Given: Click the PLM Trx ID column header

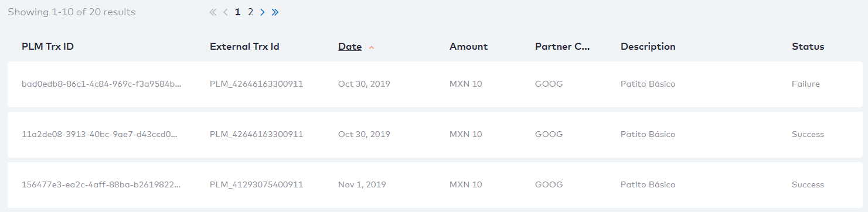Looking at the screenshot, I should [x=47, y=47].
